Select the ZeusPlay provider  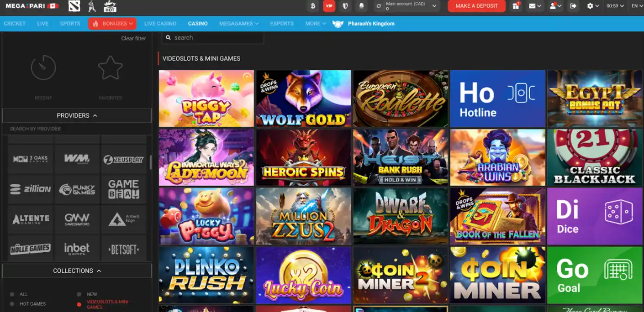(x=124, y=159)
